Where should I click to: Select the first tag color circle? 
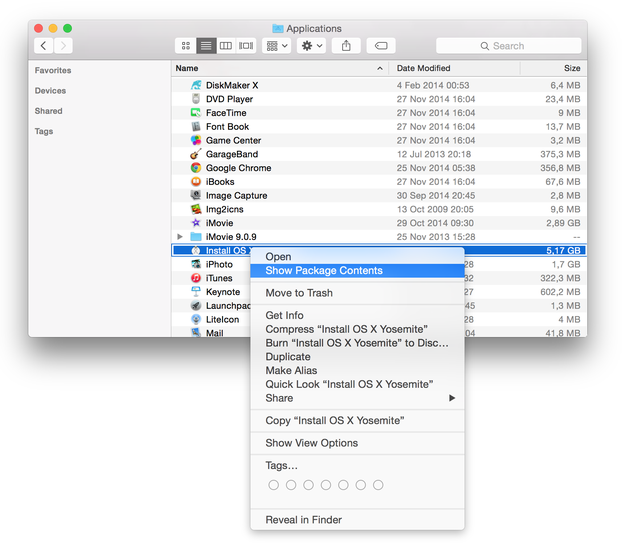(273, 485)
